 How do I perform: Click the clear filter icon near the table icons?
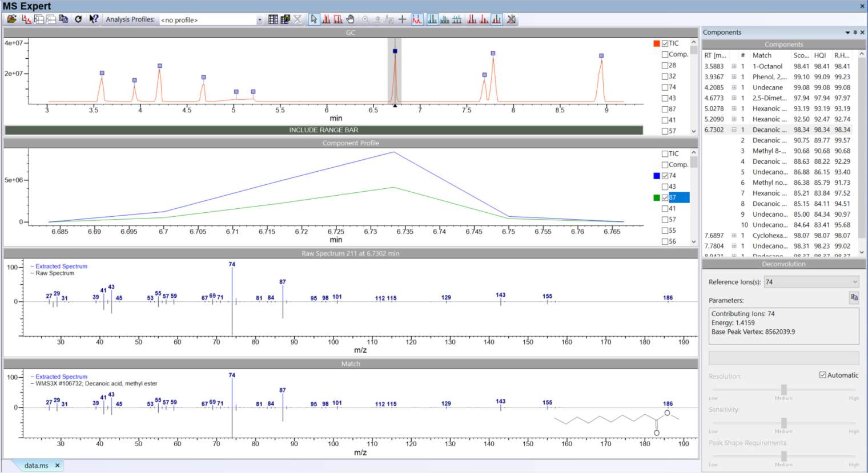point(298,19)
